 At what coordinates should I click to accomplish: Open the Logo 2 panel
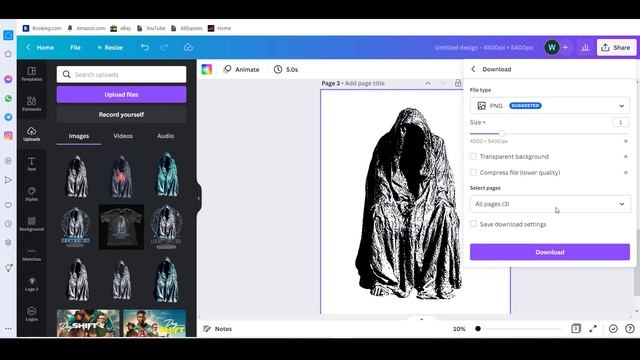coord(31,284)
